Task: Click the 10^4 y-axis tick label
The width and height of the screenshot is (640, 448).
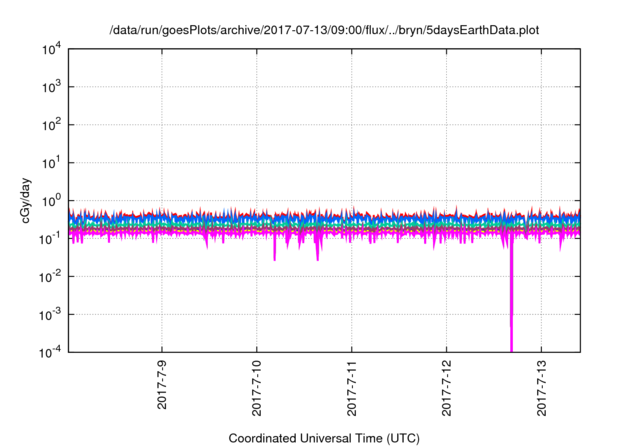Action: [48, 49]
